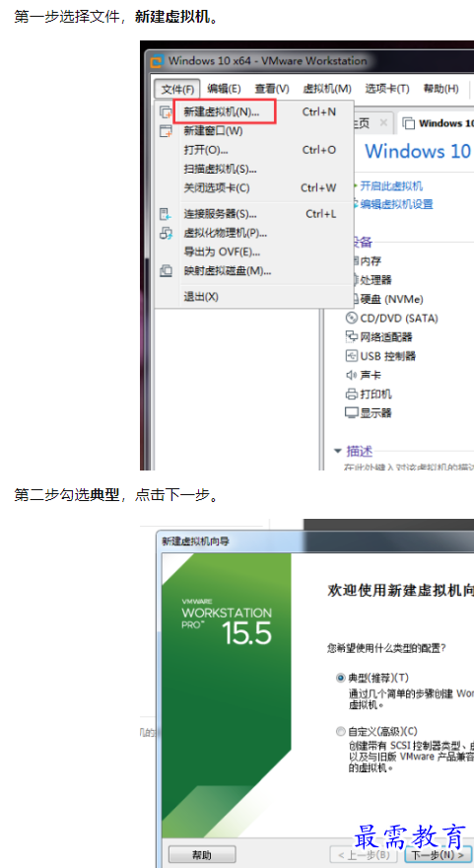Image resolution: width=474 pixels, height=868 pixels.
Task: Click the display monitor icon
Action: click(352, 413)
